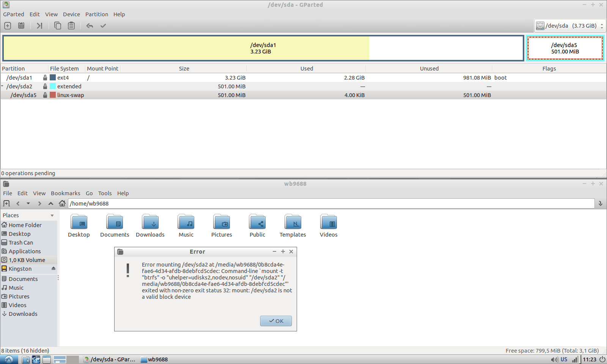Collapse the /dev/sda2 extended partition row

click(2, 86)
